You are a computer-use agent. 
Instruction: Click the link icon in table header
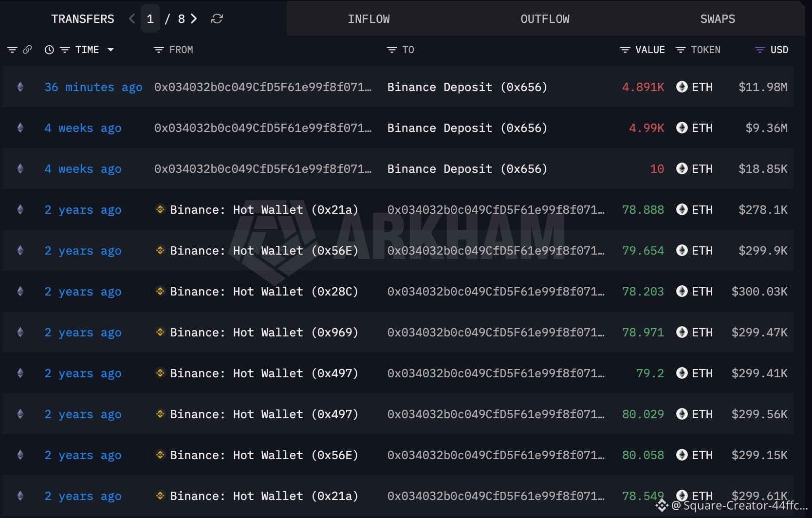point(27,49)
